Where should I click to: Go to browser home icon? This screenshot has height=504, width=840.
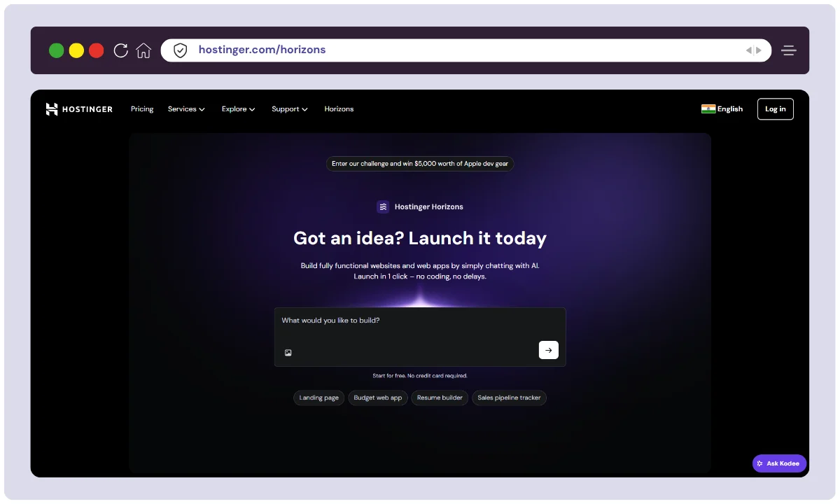point(143,50)
